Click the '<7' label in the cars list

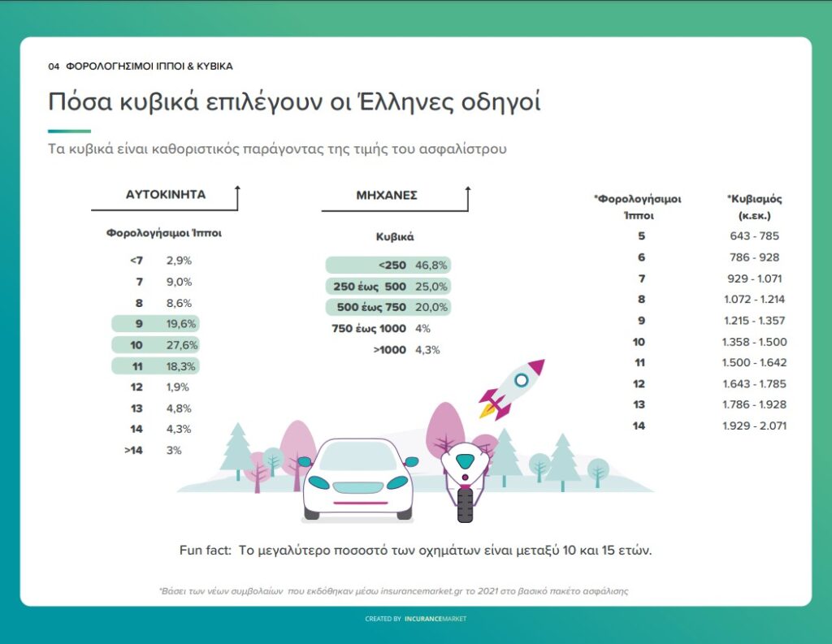tap(136, 261)
